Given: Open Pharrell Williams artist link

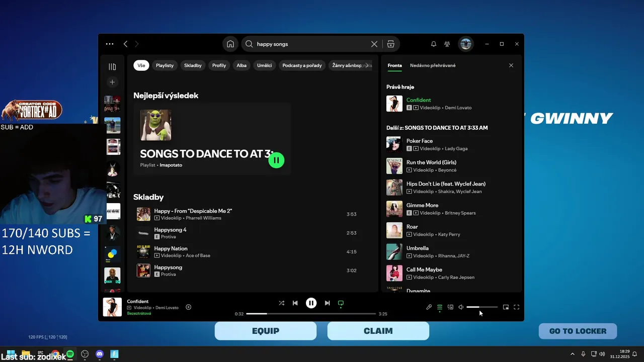Looking at the screenshot, I should tap(204, 218).
